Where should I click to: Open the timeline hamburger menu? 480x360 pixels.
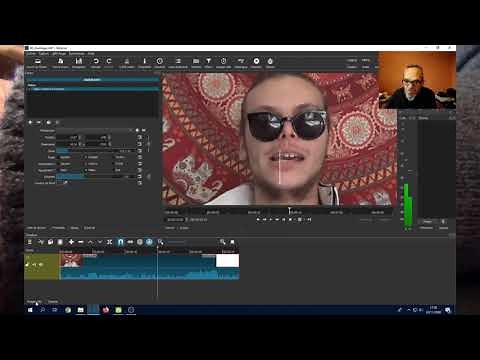pos(30,242)
